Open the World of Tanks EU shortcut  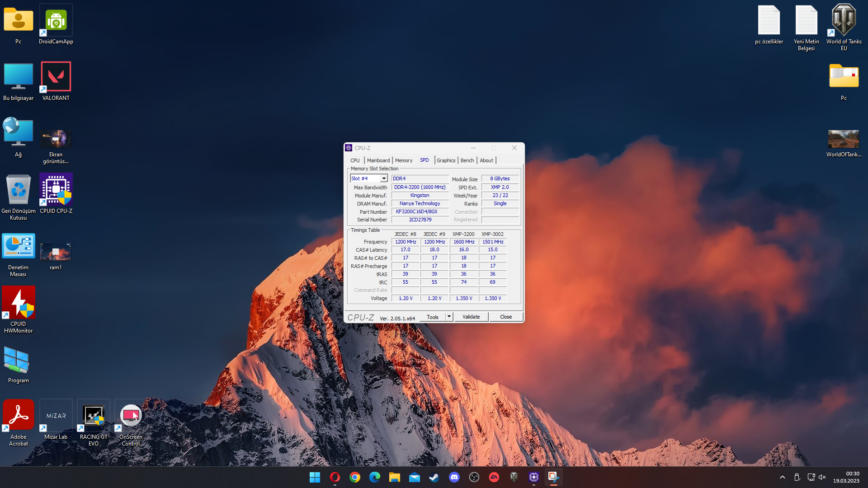844,21
